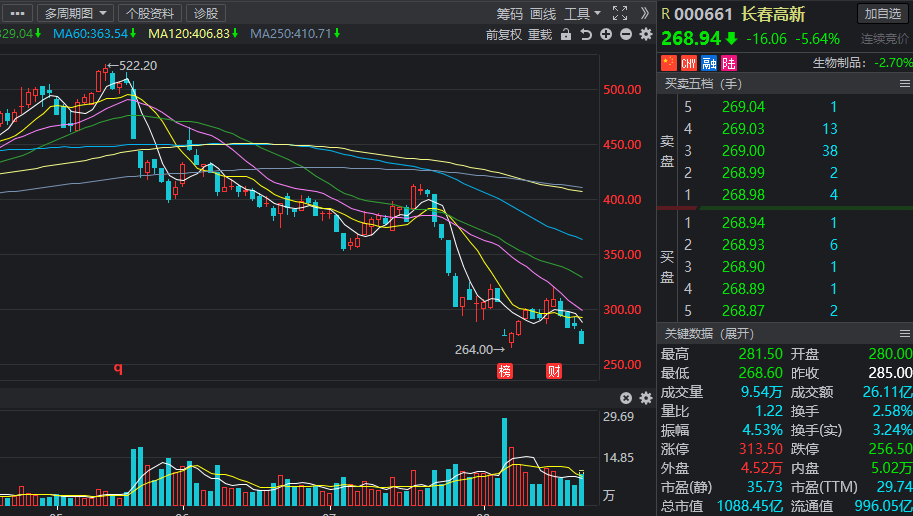The image size is (913, 516).
Task: Click the 最高 value 281.50
Action: [x=760, y=354]
